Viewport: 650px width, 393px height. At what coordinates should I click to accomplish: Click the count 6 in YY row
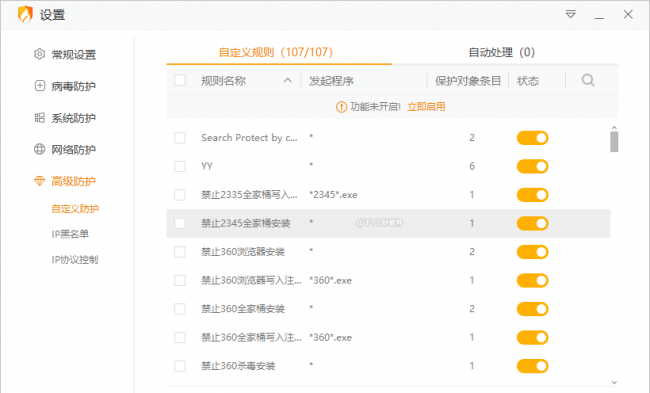pyautogui.click(x=472, y=166)
